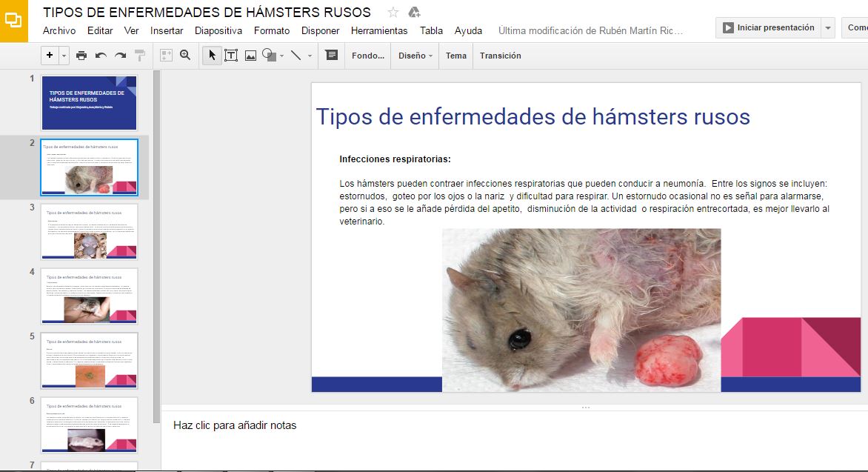Click the presentation title text
The image size is (868, 472).
(x=207, y=12)
